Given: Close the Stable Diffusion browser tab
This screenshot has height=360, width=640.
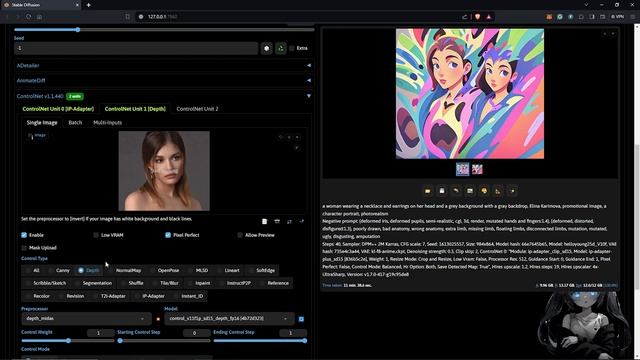Looking at the screenshot, I should click(77, 5).
